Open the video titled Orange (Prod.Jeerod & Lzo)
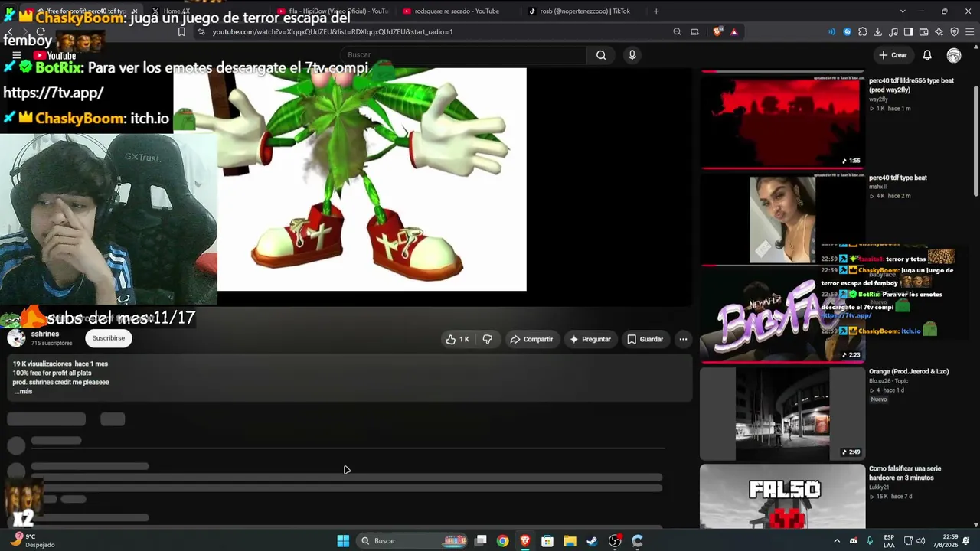 (x=909, y=372)
